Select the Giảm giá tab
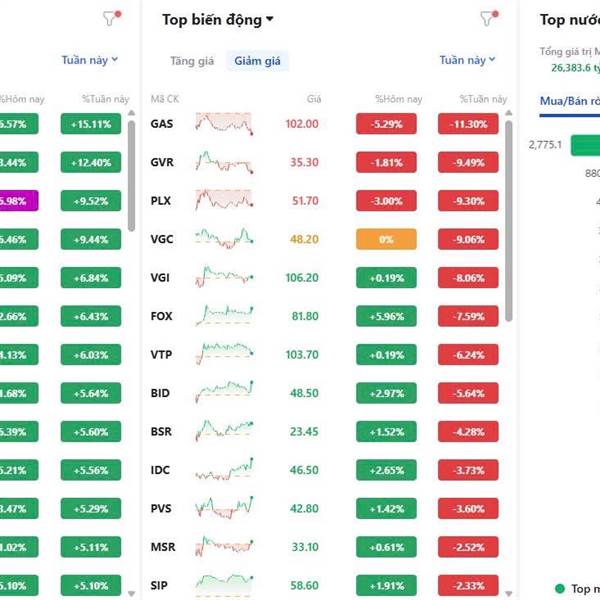The image size is (600, 600). click(x=257, y=61)
